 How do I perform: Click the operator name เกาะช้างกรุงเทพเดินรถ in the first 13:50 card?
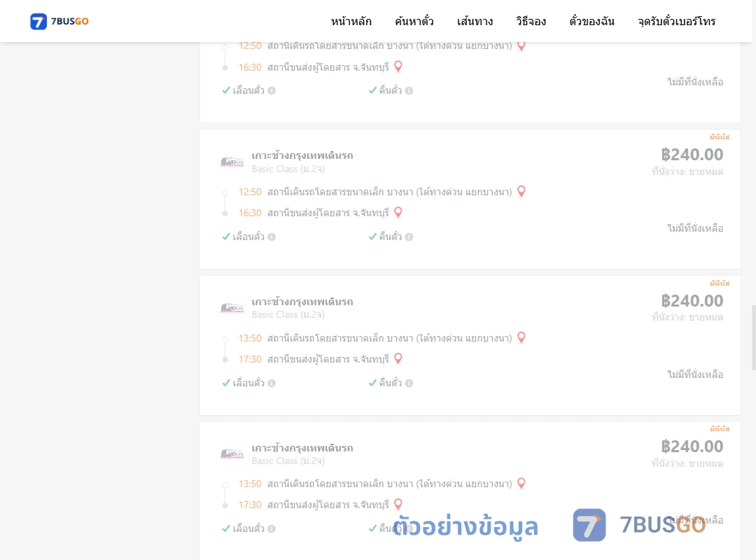[x=302, y=302]
